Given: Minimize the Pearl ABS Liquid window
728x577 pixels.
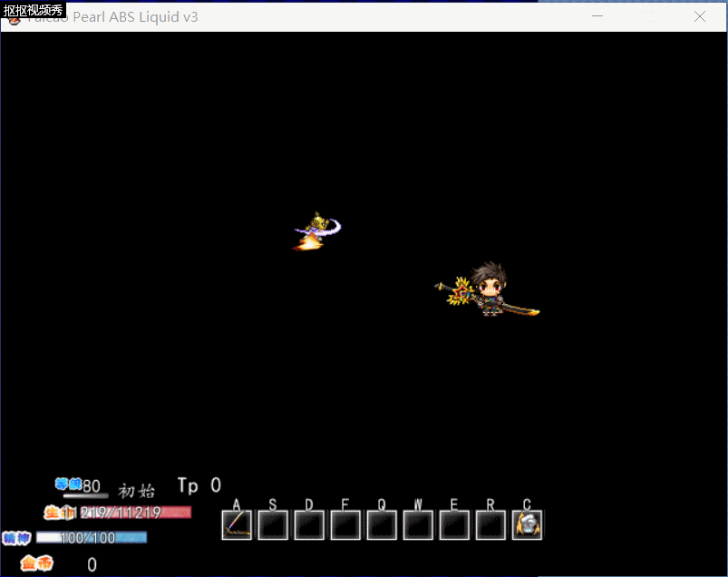Looking at the screenshot, I should click(597, 16).
